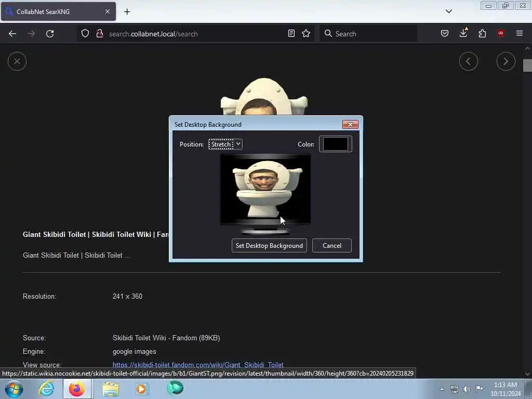This screenshot has width=532, height=399.
Task: Show the previous image result
Action: pos(469,61)
